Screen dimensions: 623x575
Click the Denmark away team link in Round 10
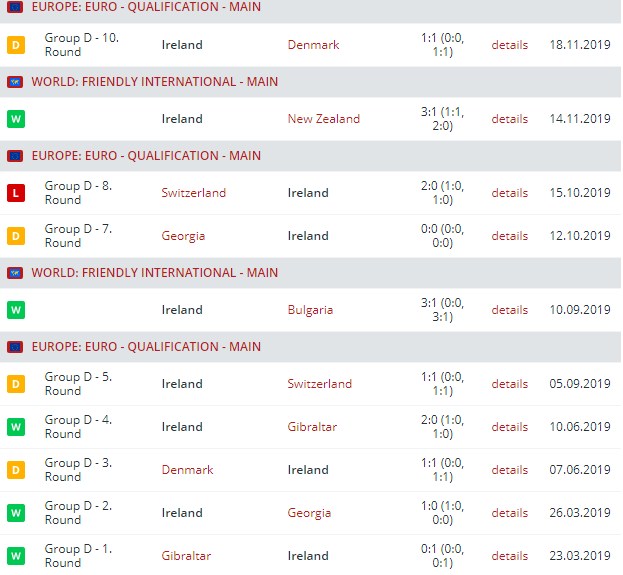coord(313,45)
